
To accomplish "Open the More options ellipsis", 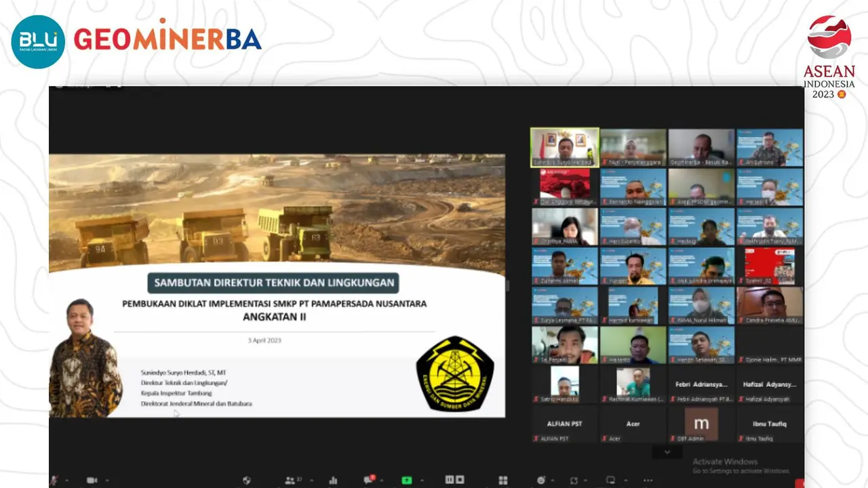I will click(648, 480).
